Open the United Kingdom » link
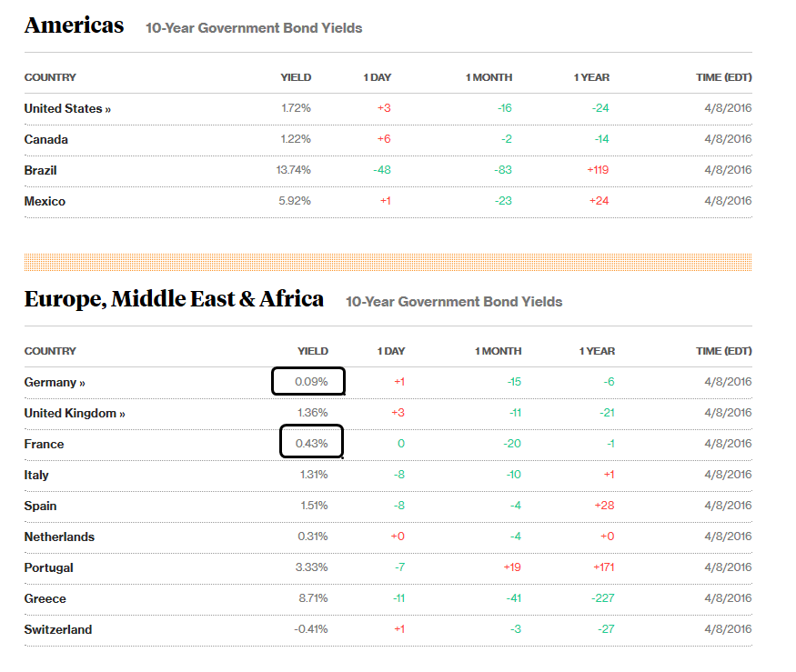This screenshot has height=672, width=796. coord(75,413)
